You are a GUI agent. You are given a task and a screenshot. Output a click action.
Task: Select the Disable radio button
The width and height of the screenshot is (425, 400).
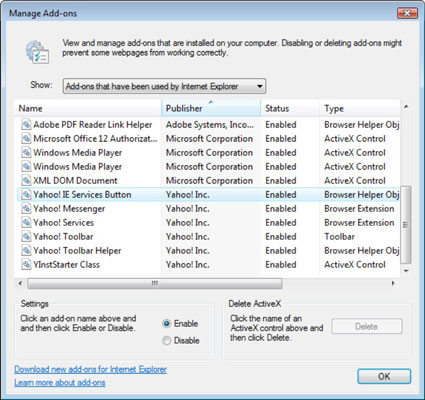point(167,341)
